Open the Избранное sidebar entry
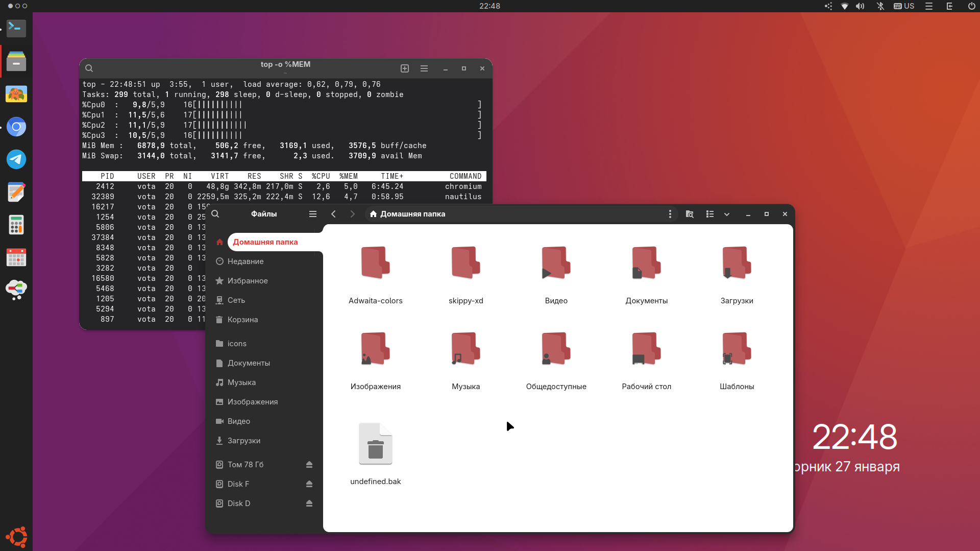The width and height of the screenshot is (980, 551). [x=248, y=280]
